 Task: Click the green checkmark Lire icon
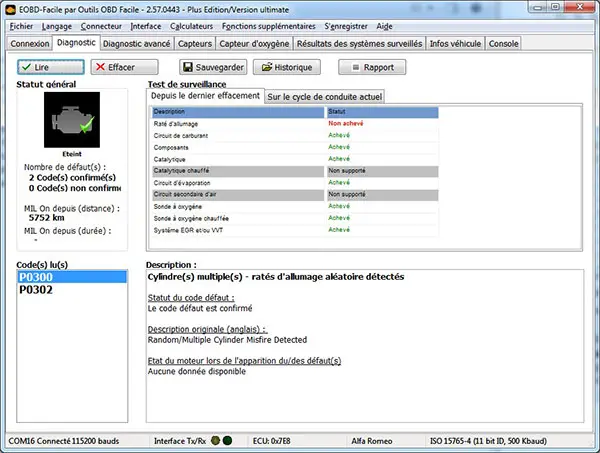click(x=26, y=67)
